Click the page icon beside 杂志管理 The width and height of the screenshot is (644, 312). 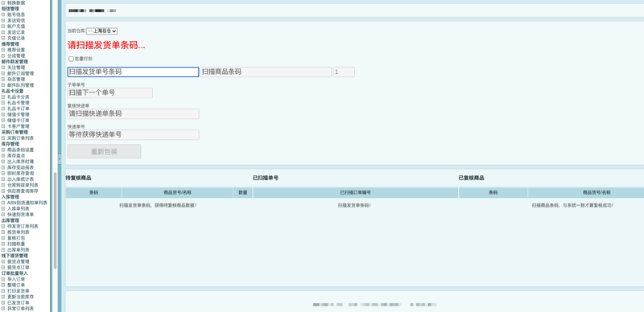click(3, 80)
